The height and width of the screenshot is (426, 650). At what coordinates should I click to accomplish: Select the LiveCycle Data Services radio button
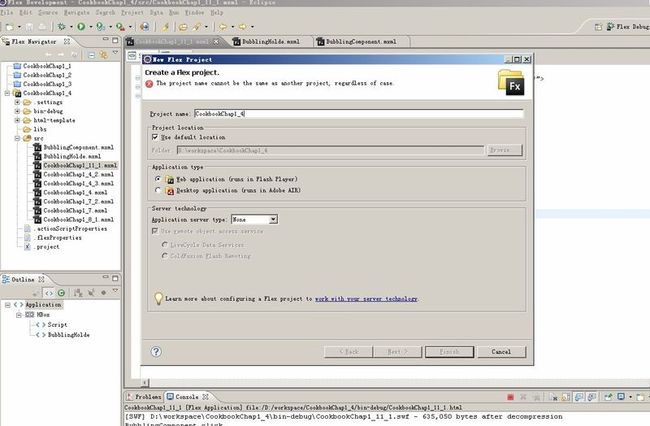point(165,244)
